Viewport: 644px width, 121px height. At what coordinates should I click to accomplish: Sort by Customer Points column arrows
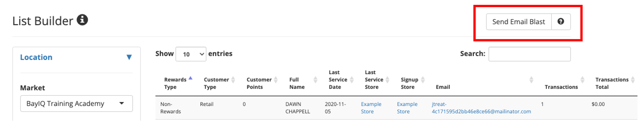pos(276,80)
